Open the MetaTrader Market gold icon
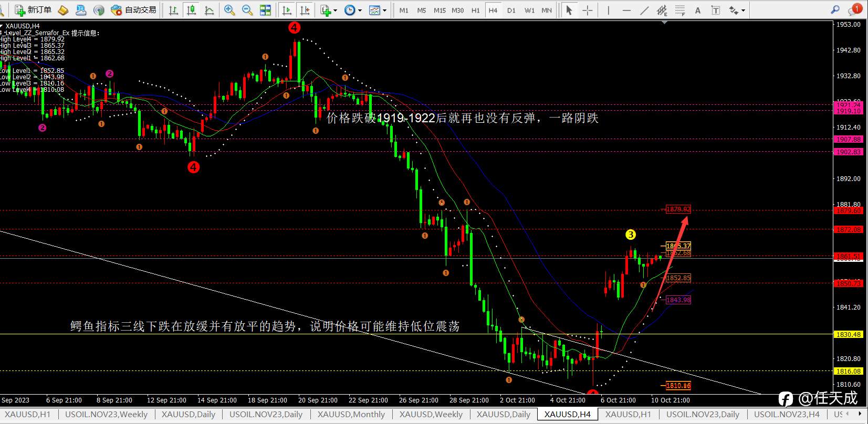This screenshot has width=868, height=424. pos(63,10)
